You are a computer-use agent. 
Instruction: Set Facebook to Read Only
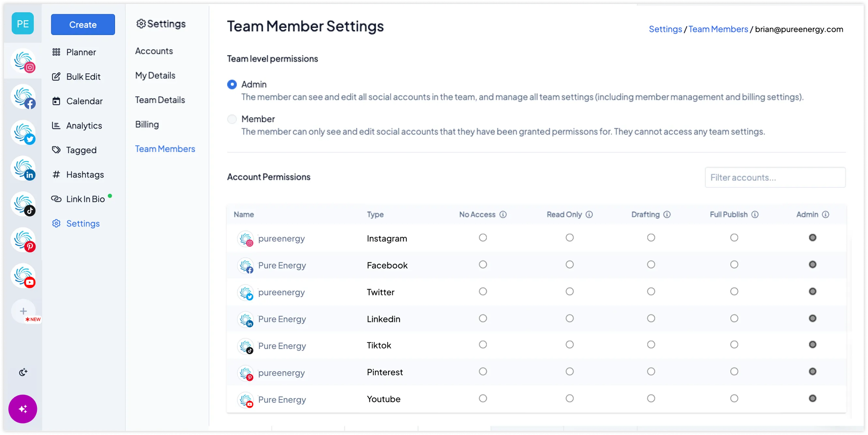coord(570,265)
